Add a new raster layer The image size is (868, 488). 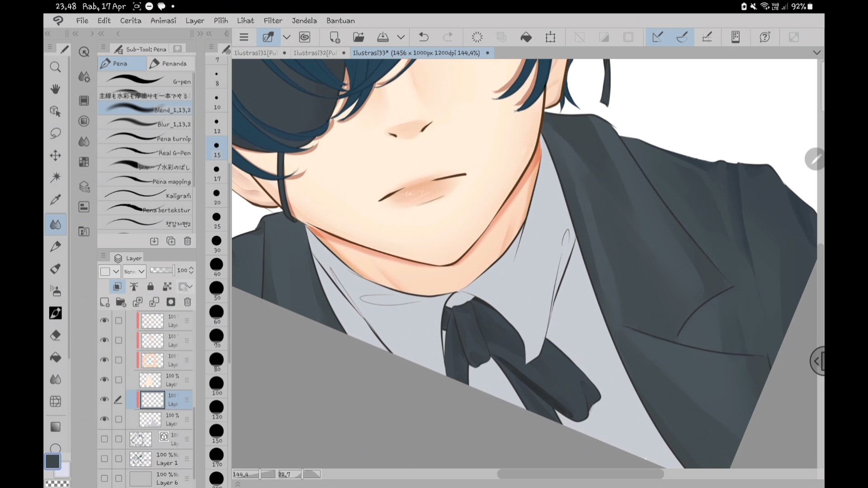[104, 302]
